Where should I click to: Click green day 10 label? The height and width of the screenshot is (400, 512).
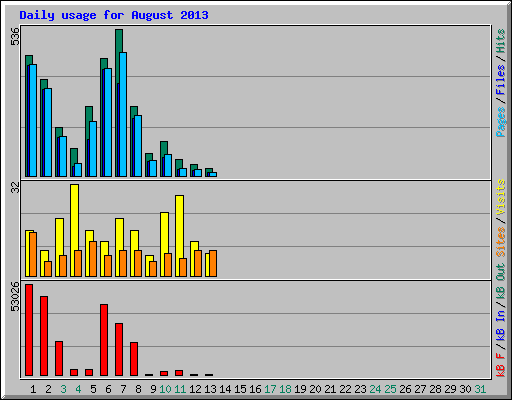[x=165, y=389]
